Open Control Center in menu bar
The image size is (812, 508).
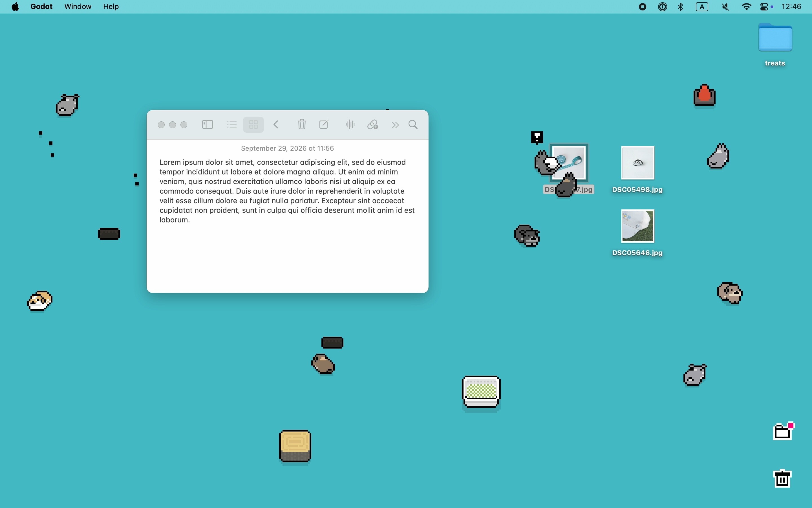[764, 7]
